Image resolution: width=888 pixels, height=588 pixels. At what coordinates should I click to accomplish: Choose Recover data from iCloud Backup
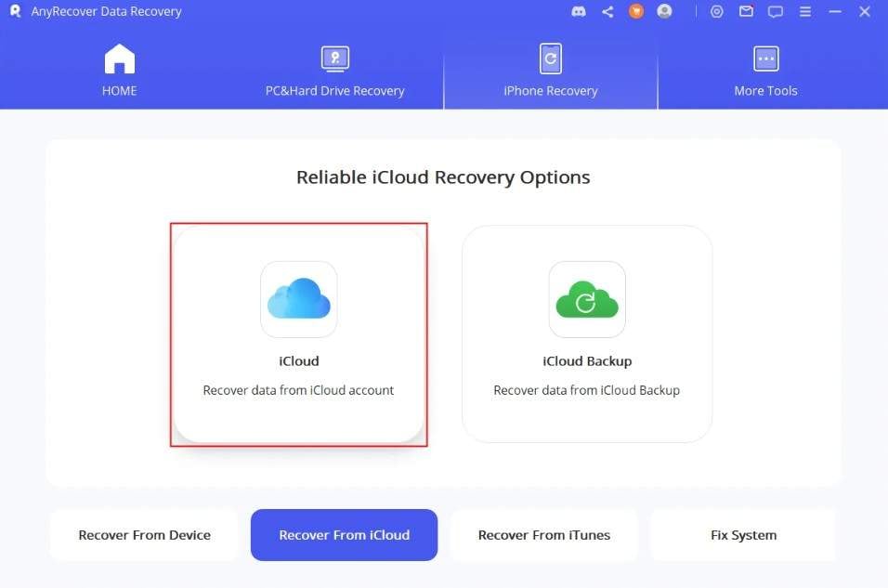coord(587,333)
